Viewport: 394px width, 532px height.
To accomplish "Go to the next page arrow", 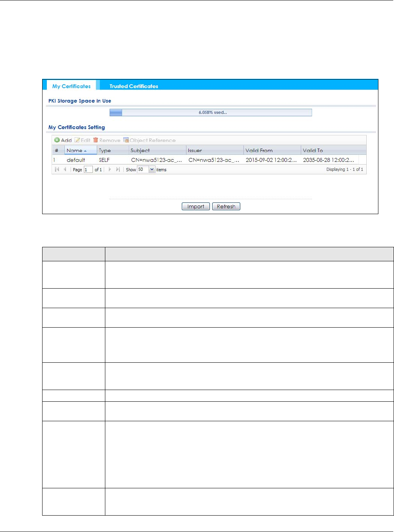I will pyautogui.click(x=110, y=169).
